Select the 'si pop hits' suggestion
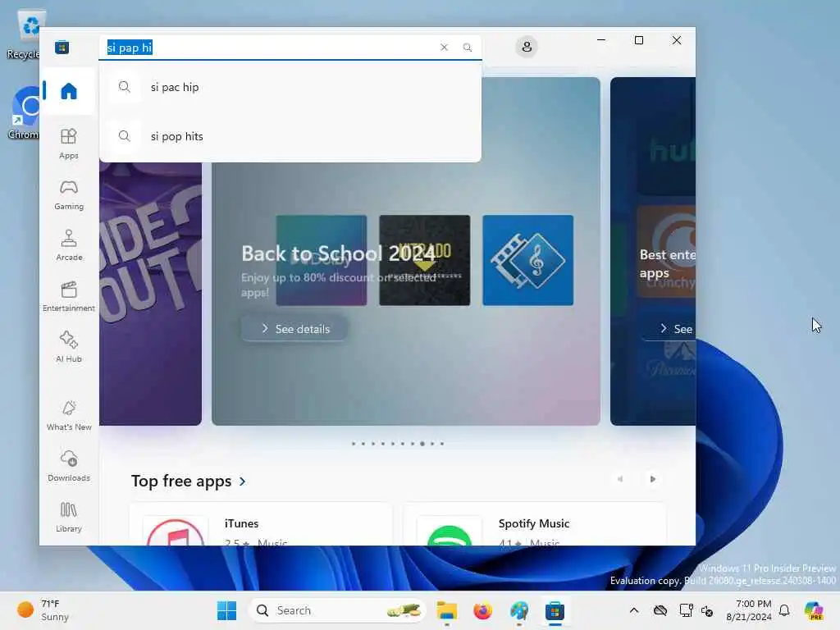840x630 pixels. point(290,136)
